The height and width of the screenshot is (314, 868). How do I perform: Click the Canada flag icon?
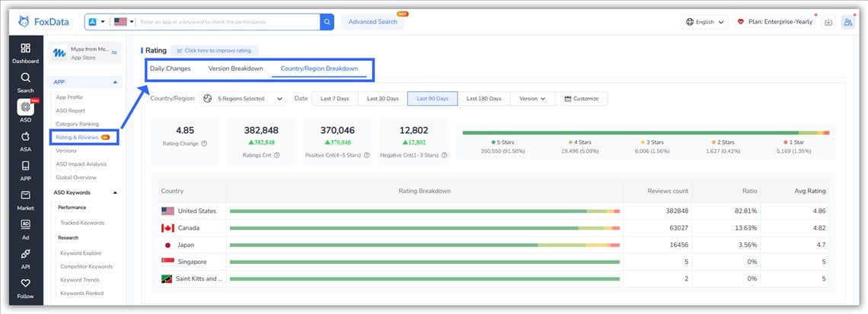[168, 228]
